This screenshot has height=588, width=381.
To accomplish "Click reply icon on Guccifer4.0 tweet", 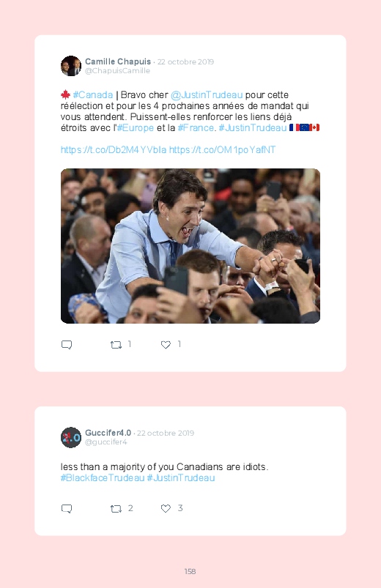I will pos(67,508).
